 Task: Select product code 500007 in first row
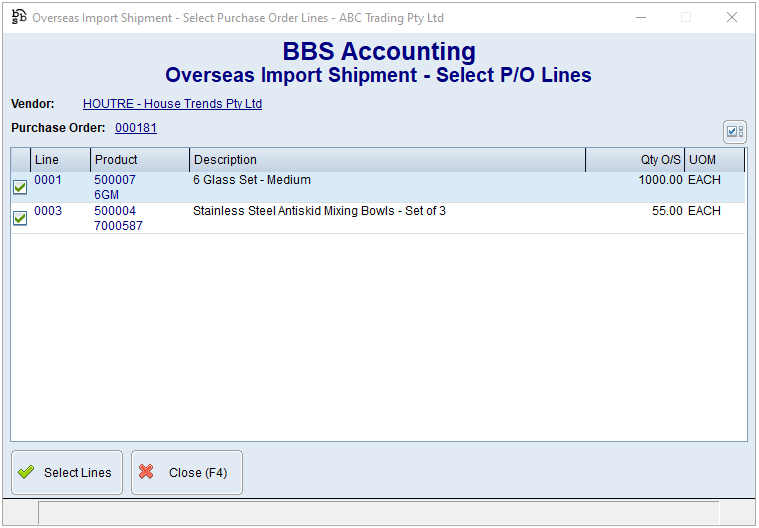[x=115, y=180]
